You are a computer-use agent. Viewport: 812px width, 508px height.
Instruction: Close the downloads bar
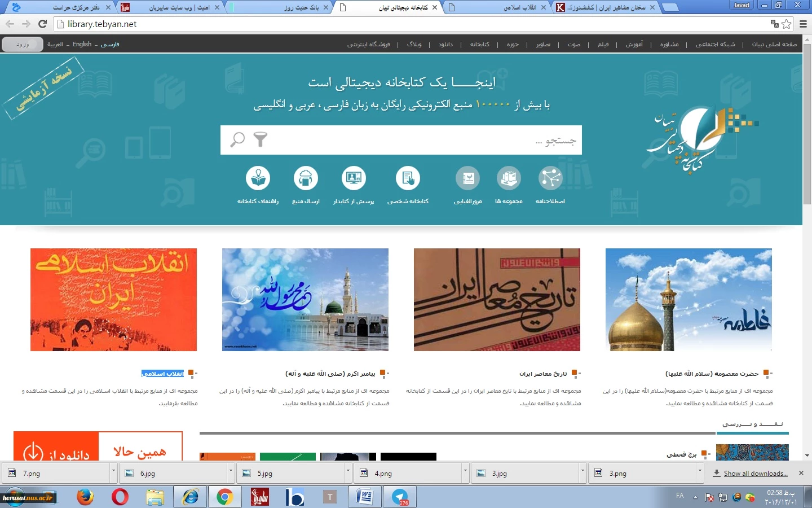click(x=801, y=473)
